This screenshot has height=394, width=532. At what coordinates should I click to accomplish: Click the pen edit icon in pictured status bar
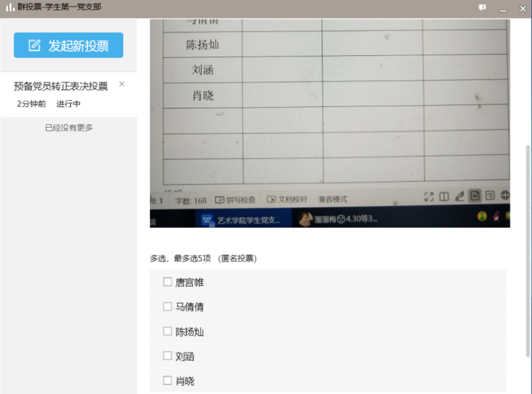[459, 196]
